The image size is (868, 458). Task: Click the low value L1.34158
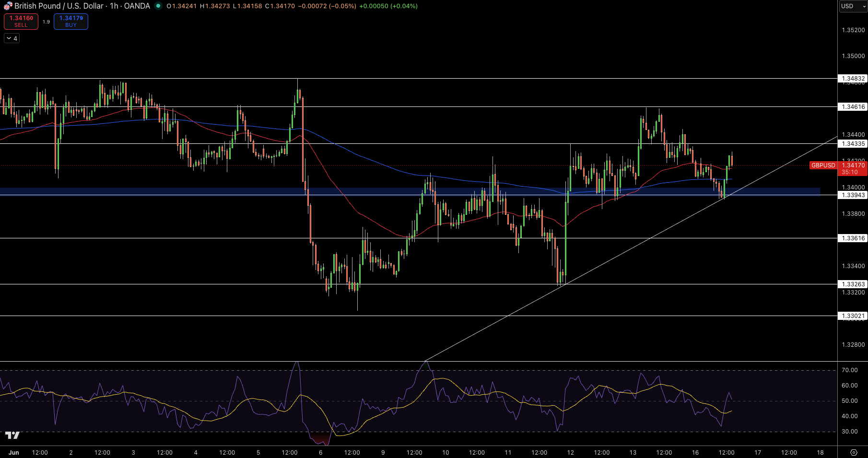247,6
